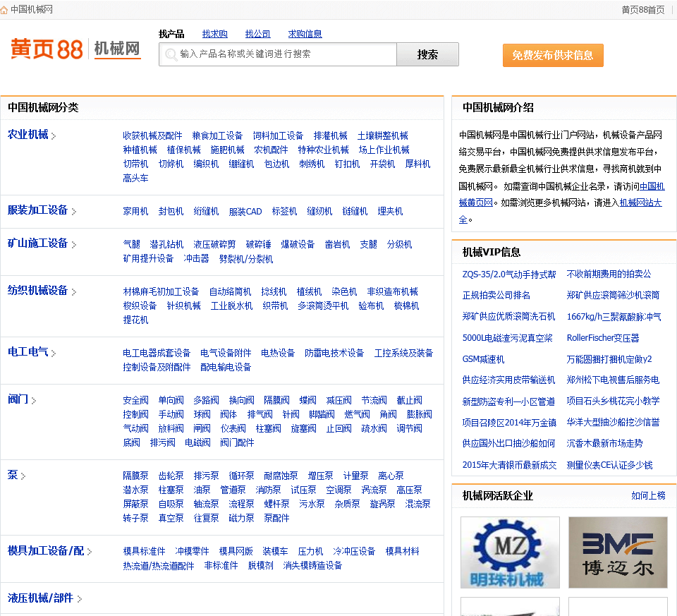Screen dimensions: 677x616
Task: Open 液压破碎剪 link
Action: pyautogui.click(x=214, y=245)
